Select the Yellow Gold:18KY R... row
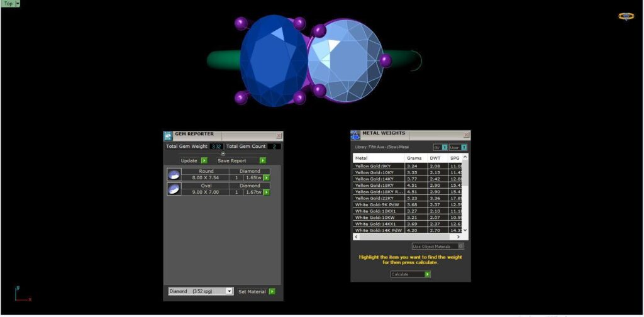644x317 pixels. pyautogui.click(x=408, y=192)
